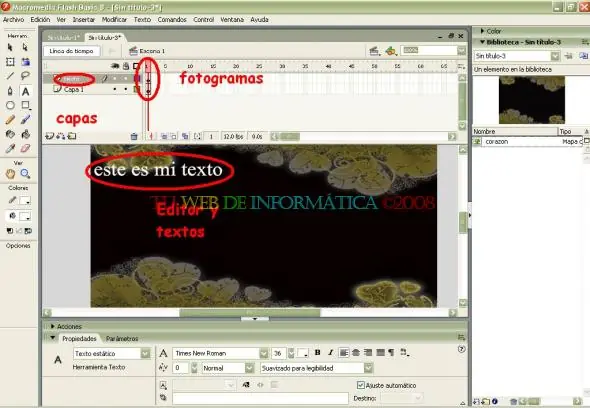Screen dimensions: 590x408
Task: Pick the Line tool
Action: (x=10, y=76)
